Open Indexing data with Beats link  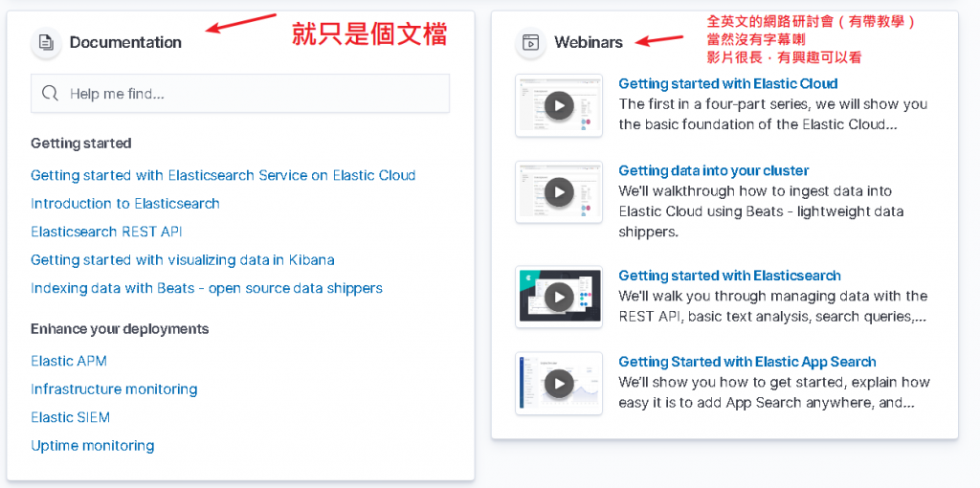[x=207, y=288]
